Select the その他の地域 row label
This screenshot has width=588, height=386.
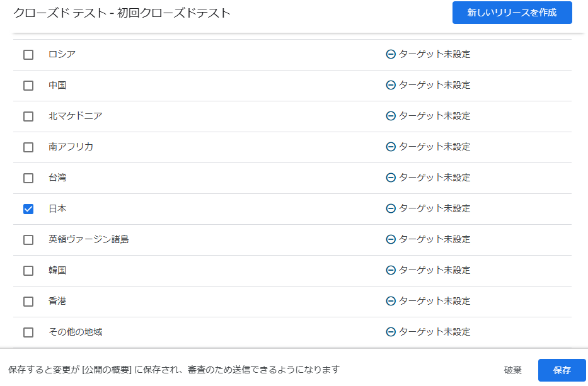76,332
